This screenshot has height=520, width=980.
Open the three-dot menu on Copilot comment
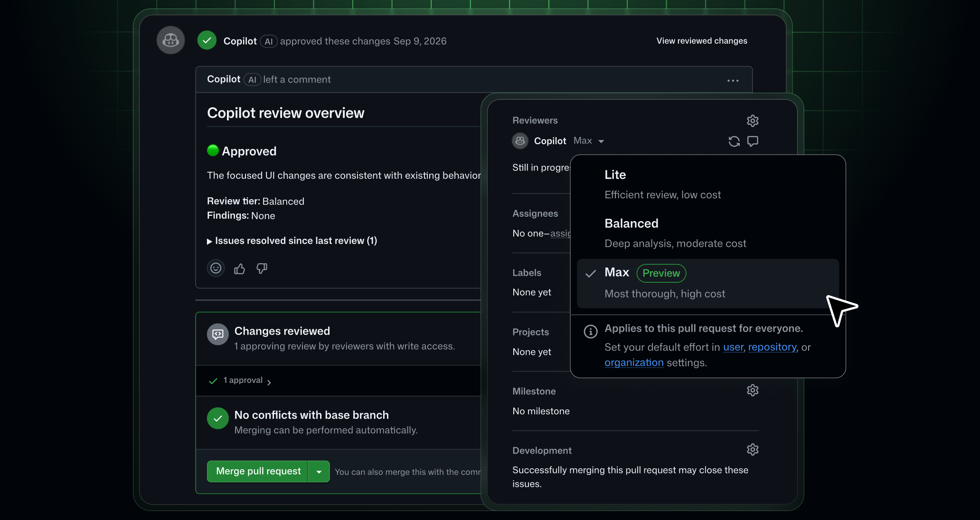tap(733, 80)
